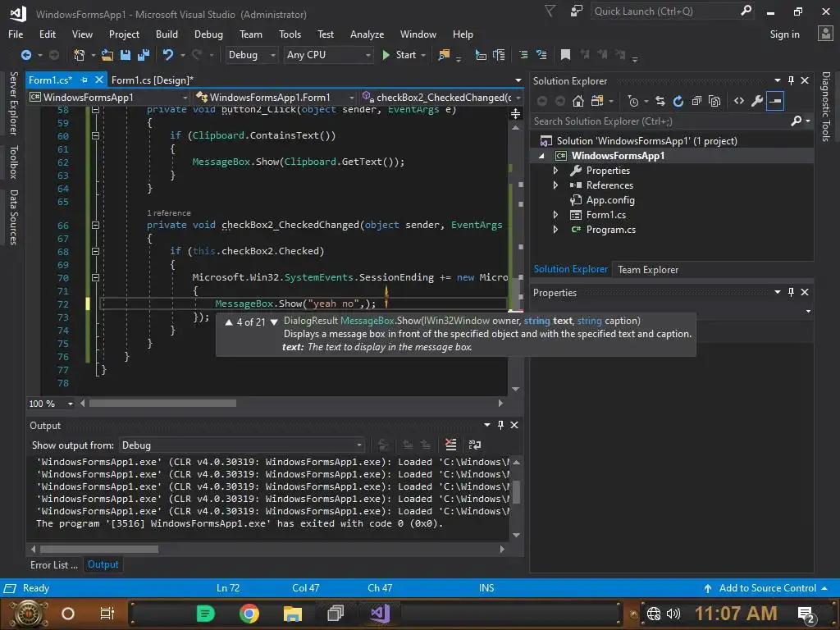Open Properties wrench in Solution Explorer
This screenshot has height=630, width=840.
757,101
